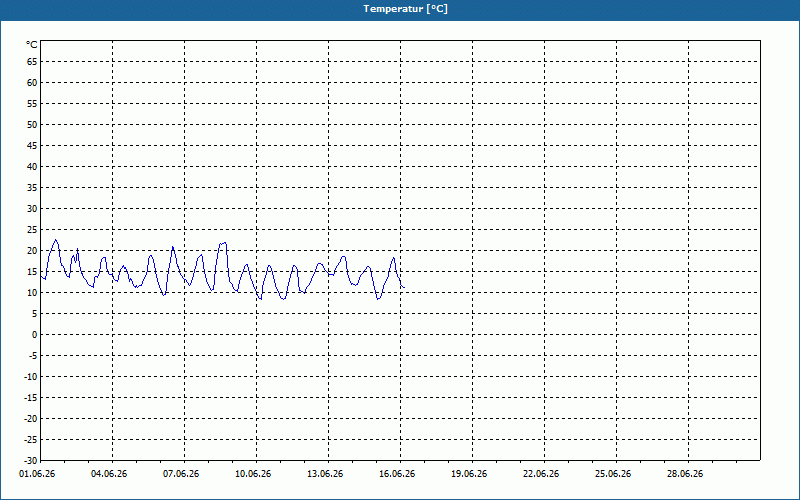
Task: Click the 30 y-axis label
Action: [32, 209]
